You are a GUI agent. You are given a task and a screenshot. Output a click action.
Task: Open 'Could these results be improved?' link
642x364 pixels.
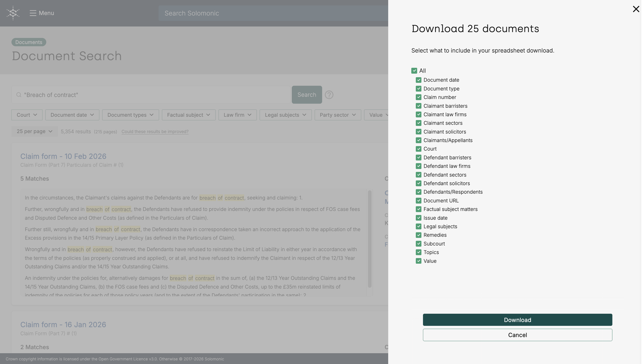tap(155, 132)
